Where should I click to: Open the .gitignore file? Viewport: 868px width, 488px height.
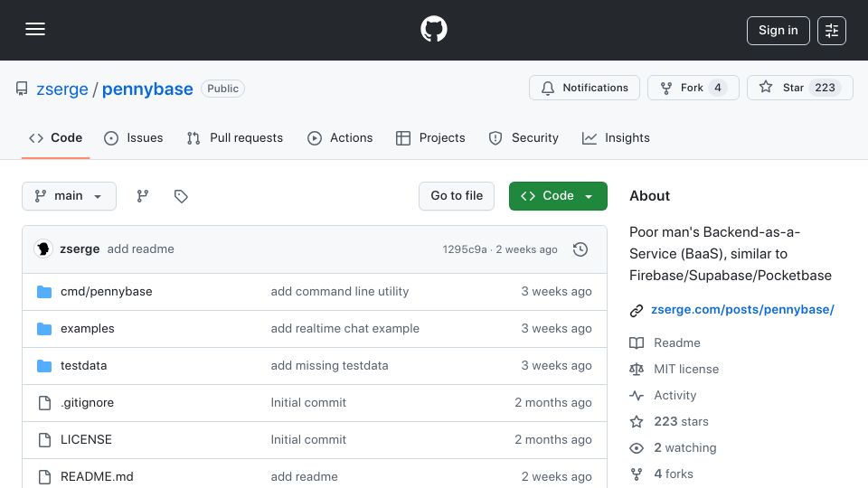coord(87,403)
